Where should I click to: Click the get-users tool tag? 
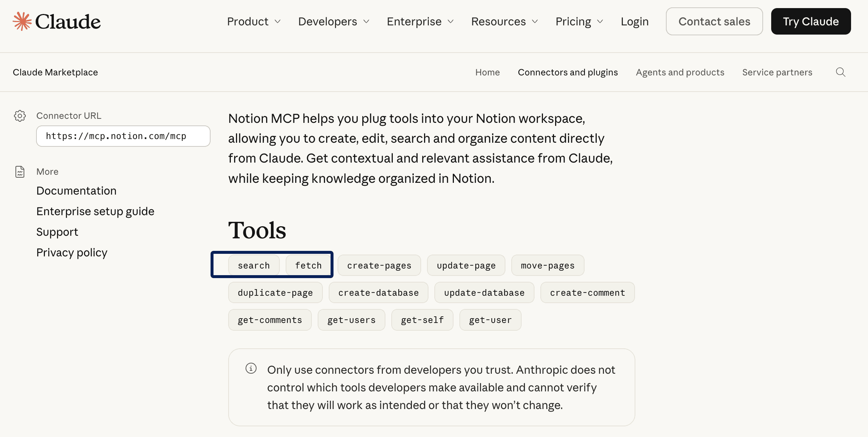[x=352, y=320]
